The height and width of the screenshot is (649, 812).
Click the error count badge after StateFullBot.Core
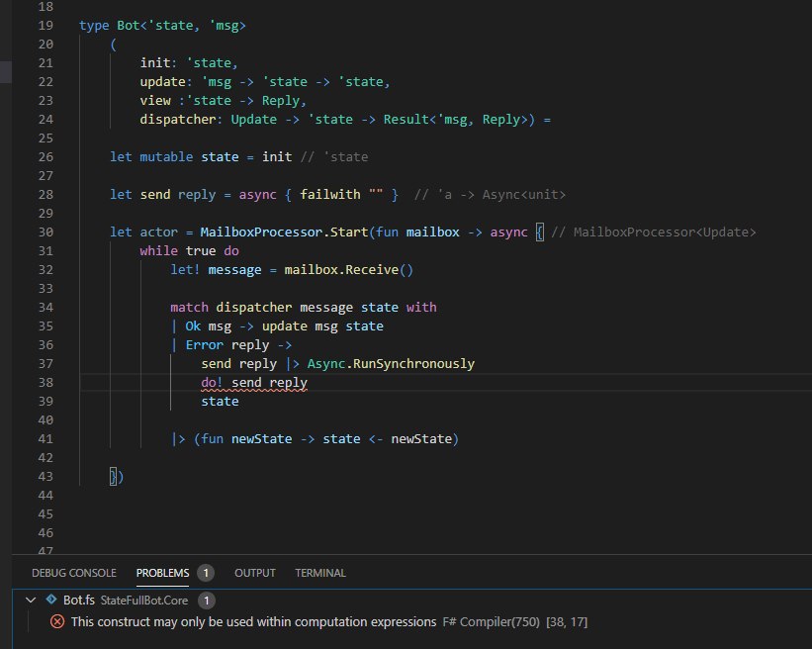(x=206, y=601)
